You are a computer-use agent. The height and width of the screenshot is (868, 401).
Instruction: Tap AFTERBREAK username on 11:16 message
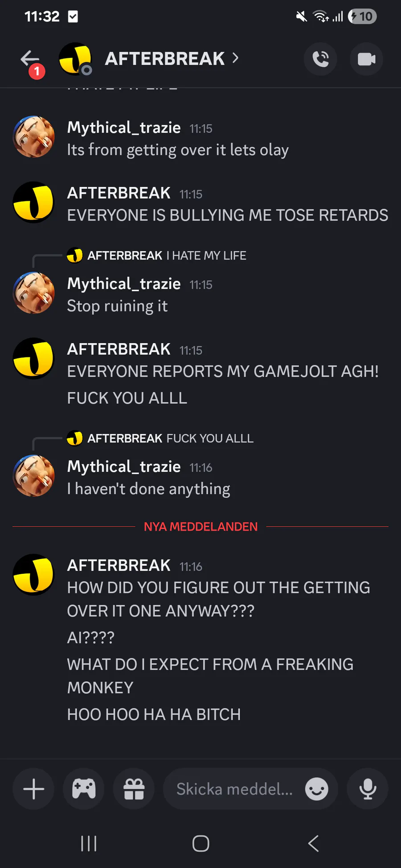coord(119,565)
